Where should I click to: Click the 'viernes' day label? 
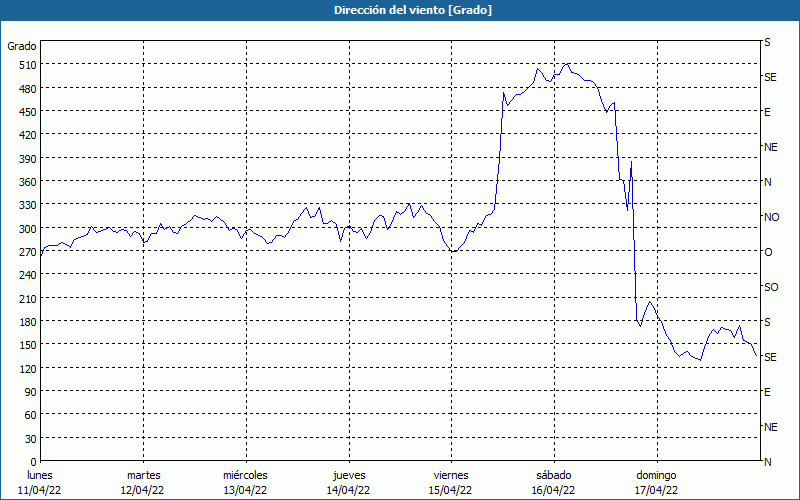(451, 475)
